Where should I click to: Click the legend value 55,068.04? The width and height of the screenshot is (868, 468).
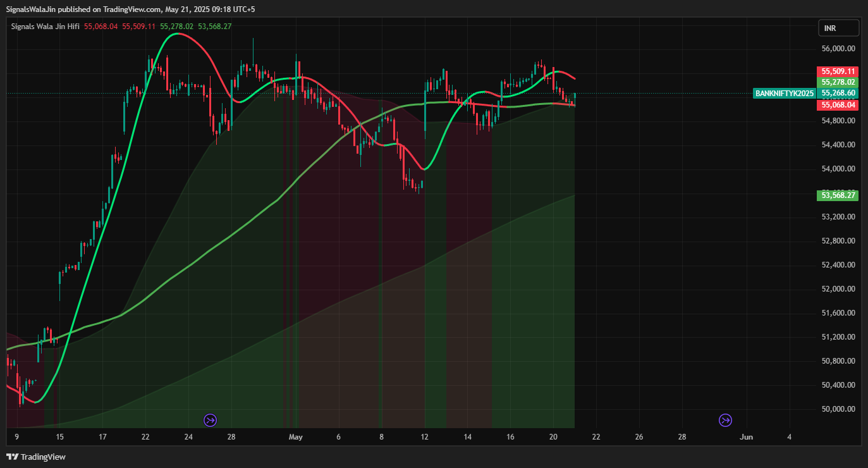(101, 27)
